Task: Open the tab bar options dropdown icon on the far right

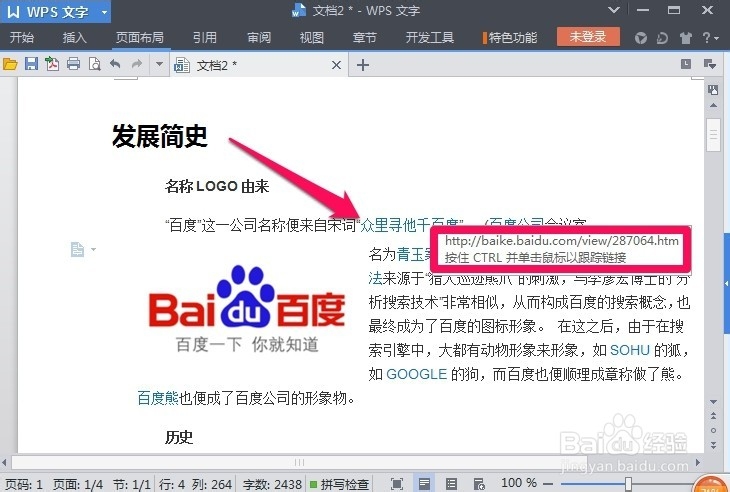Action: [x=710, y=64]
